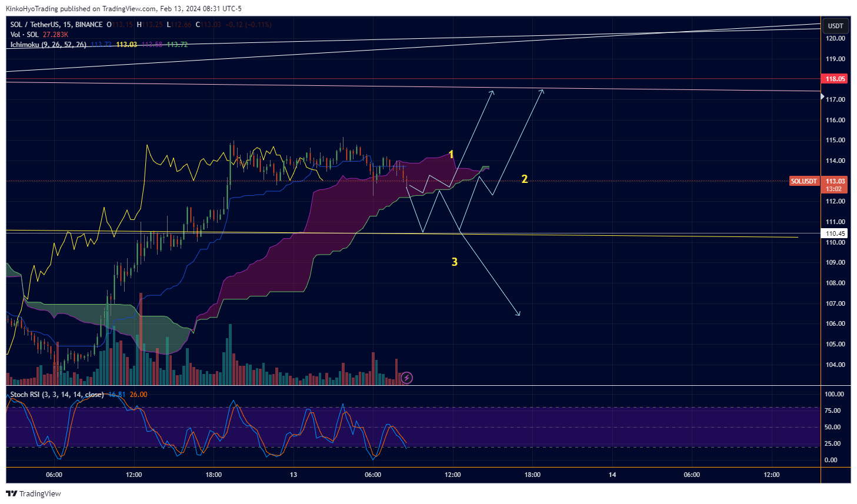Click the 0.00 Stoch RSI scale label
Image resolution: width=857 pixels, height=504 pixels.
pyautogui.click(x=831, y=460)
